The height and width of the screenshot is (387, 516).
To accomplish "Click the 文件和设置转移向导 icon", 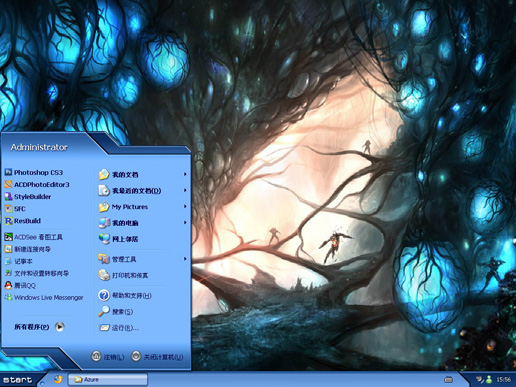I will tap(8, 273).
